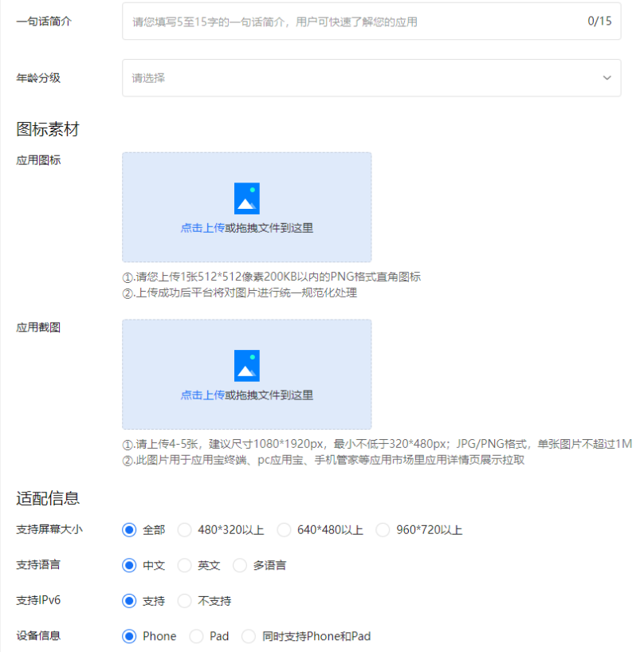The height and width of the screenshot is (652, 644).
Task: Choose 640*480以上 screen size
Action: coord(284,530)
